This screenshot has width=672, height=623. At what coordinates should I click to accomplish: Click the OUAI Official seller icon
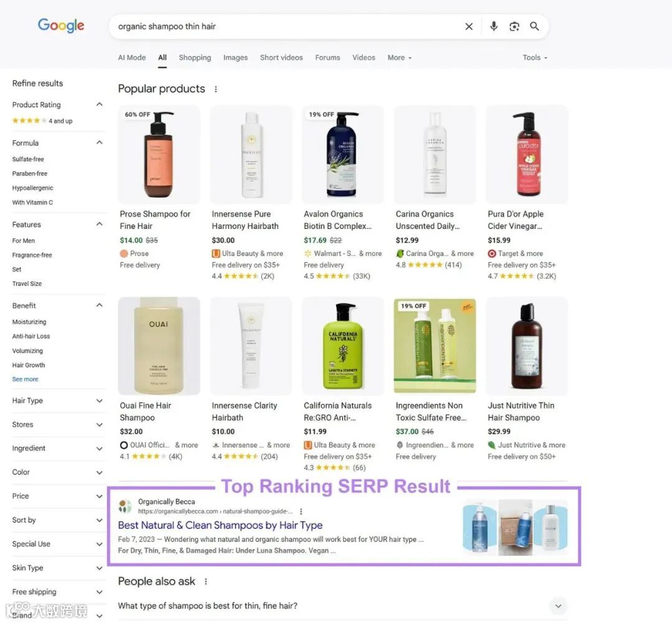click(124, 445)
